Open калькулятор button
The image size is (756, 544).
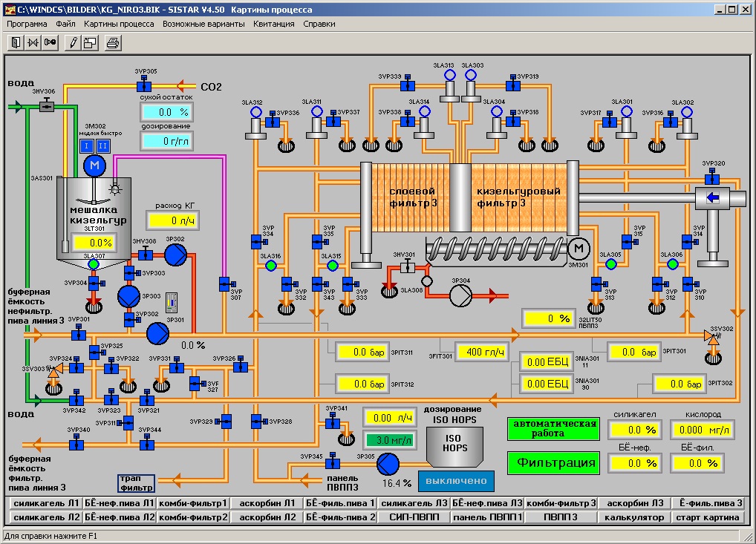pyautogui.click(x=634, y=517)
